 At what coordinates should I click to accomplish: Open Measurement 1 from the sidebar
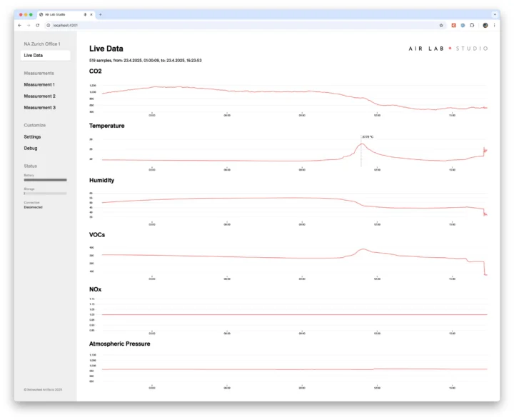(x=39, y=84)
